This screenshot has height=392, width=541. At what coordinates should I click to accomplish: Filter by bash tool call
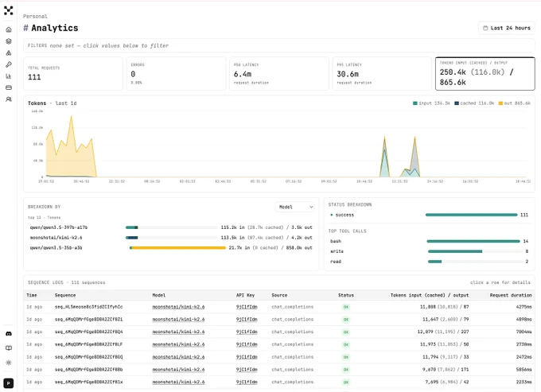pyautogui.click(x=336, y=241)
